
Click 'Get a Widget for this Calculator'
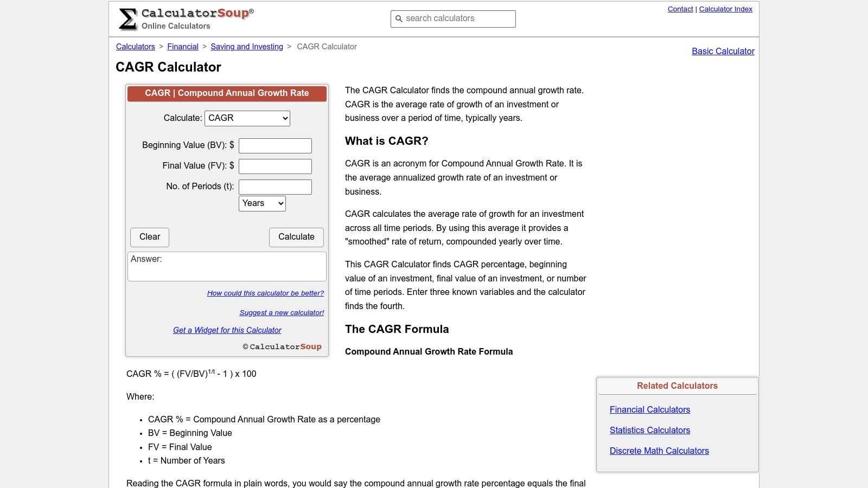(x=227, y=330)
